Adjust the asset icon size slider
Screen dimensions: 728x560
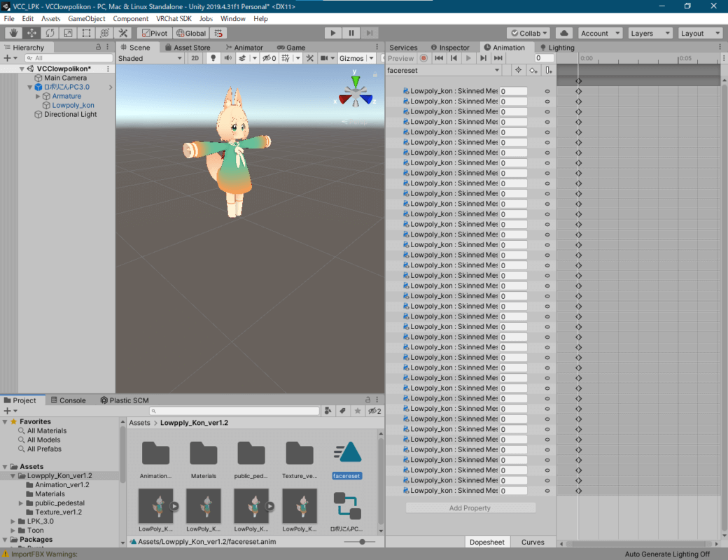pos(362,542)
